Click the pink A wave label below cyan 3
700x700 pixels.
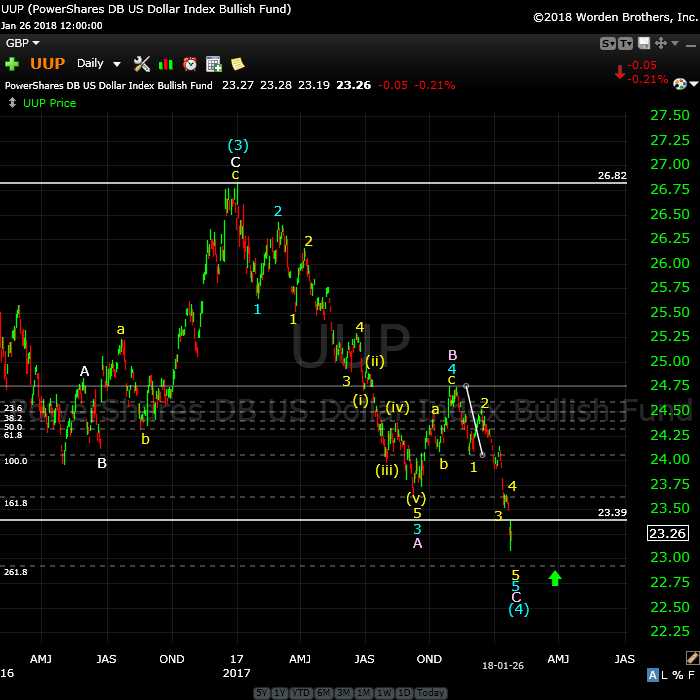[417, 543]
